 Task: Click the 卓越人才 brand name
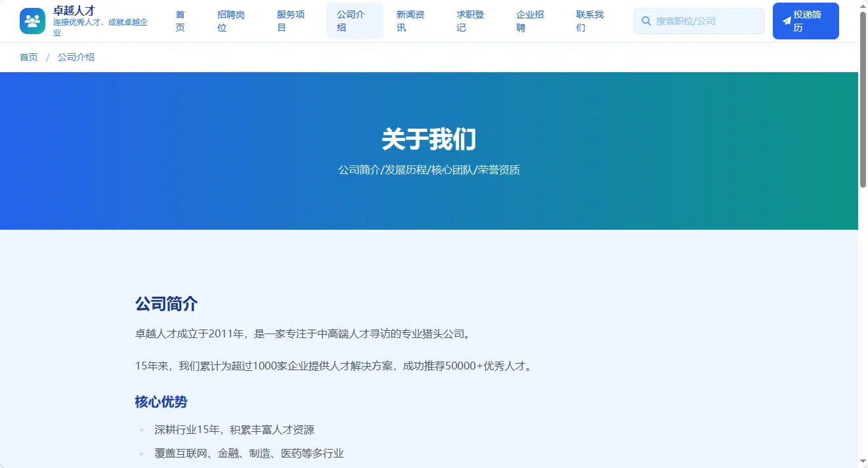pos(74,11)
